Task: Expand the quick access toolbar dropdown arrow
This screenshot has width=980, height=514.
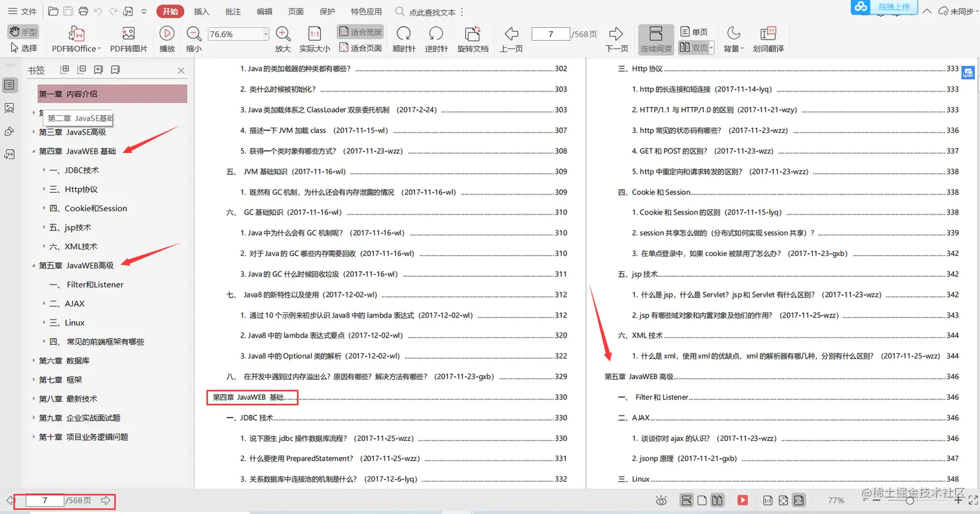Action: pos(143,12)
